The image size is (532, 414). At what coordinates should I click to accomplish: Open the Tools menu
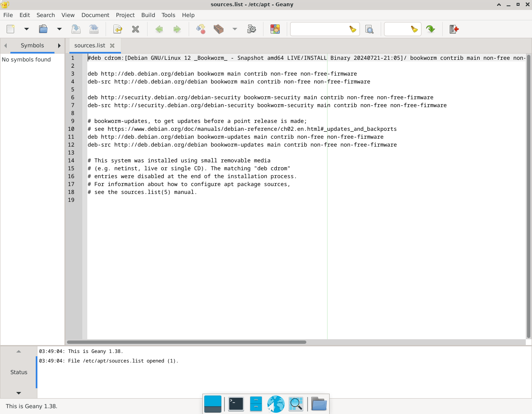168,15
